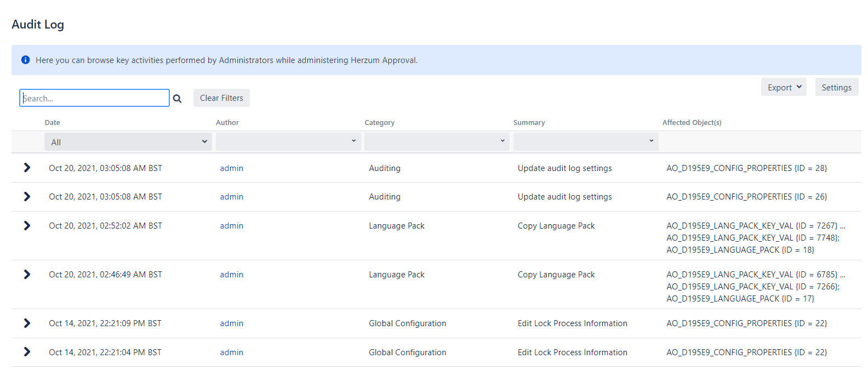Image resolution: width=868 pixels, height=370 pixels.
Task: Expand the 22:21:04 PM Edit Lock Process row
Action: pyautogui.click(x=27, y=352)
